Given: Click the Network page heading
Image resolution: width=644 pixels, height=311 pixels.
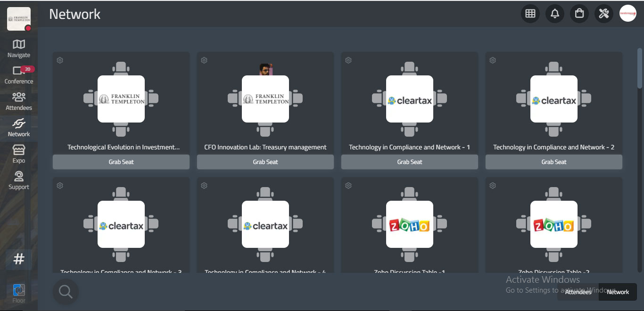Looking at the screenshot, I should (74, 14).
